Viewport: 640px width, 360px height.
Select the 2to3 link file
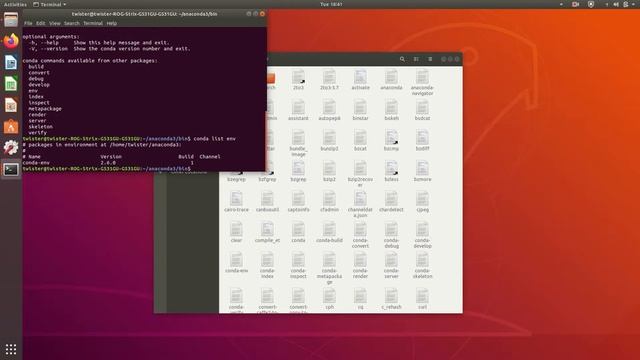click(x=298, y=80)
